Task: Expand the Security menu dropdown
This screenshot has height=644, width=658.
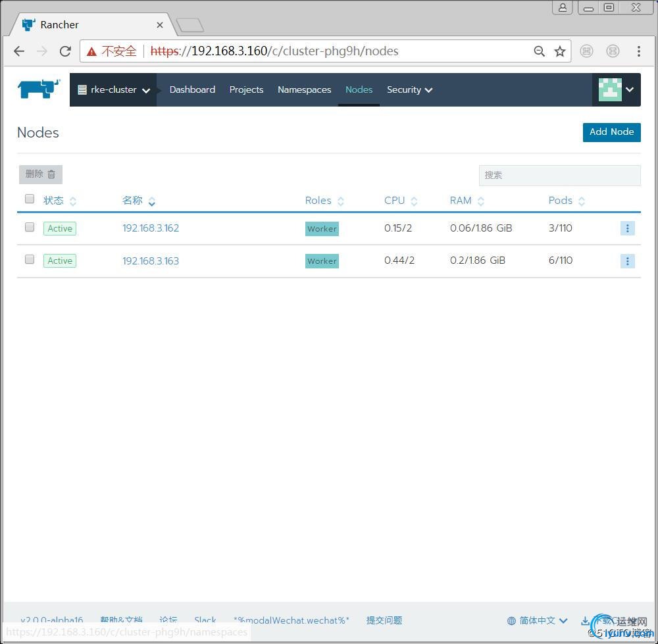Action: coord(409,89)
